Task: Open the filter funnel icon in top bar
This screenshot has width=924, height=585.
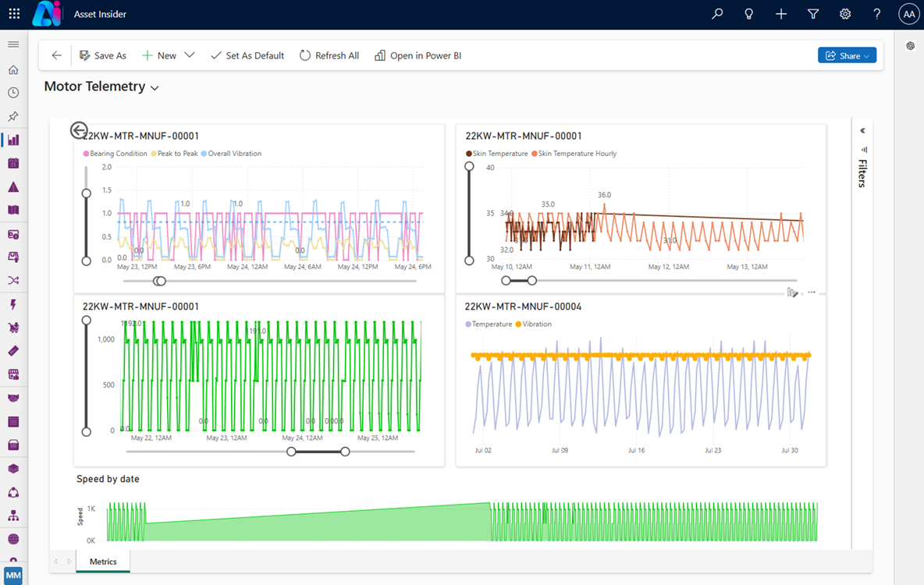Action: coord(812,14)
